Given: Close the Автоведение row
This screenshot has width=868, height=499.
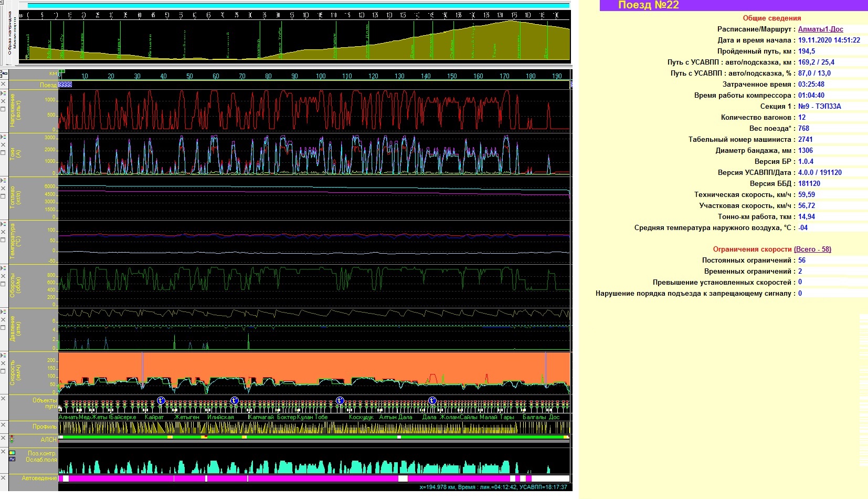Looking at the screenshot, I should coord(3,478).
